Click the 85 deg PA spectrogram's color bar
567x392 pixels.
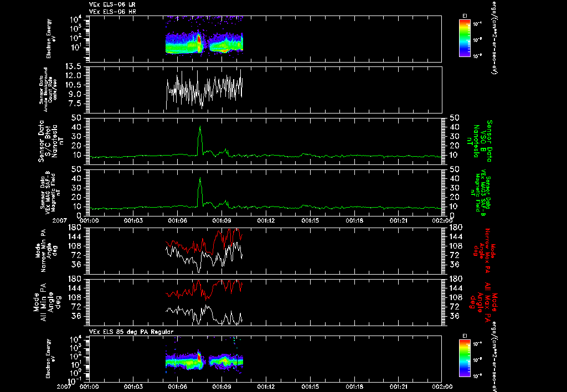tap(465, 358)
